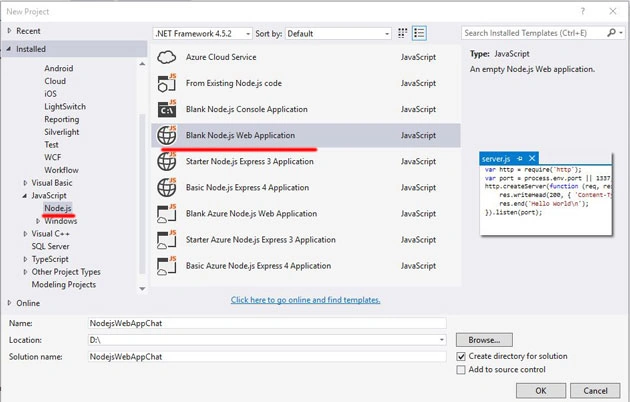Image resolution: width=630 pixels, height=402 pixels.
Task: Expand the Visual Basic node
Action: (25, 183)
